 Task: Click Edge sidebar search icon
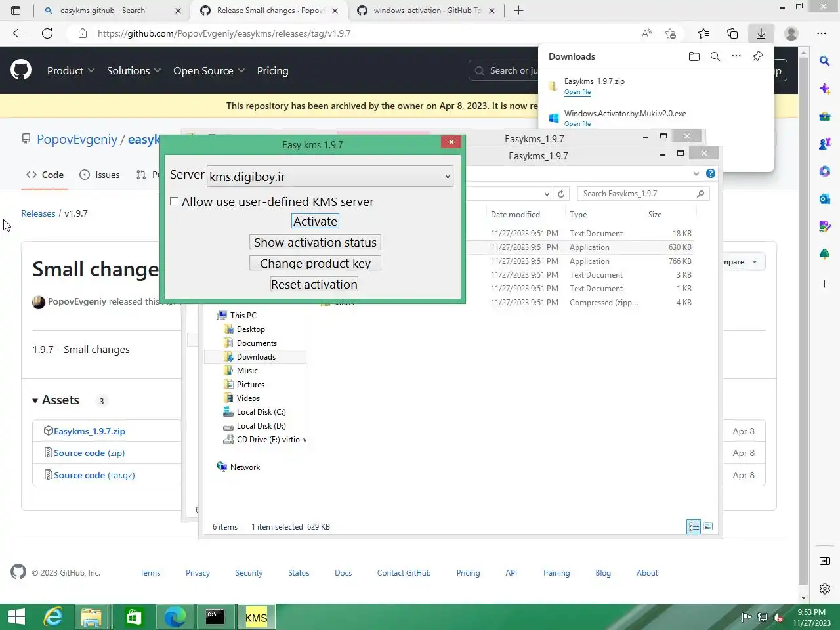tap(825, 61)
